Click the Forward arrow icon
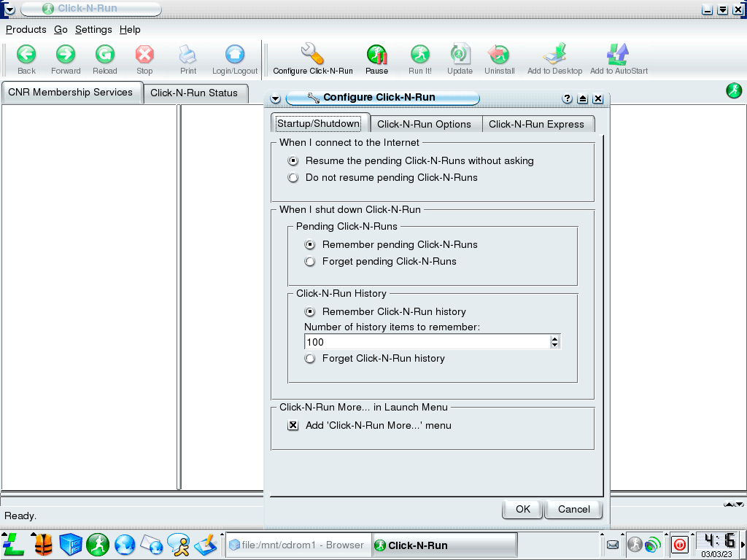The height and width of the screenshot is (560, 747). 66,54
